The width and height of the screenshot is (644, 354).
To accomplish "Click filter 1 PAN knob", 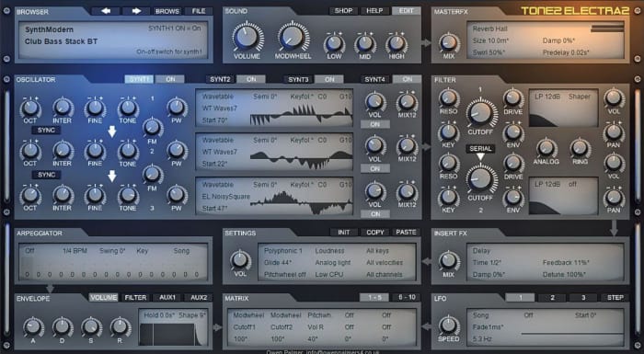I will coord(614,132).
